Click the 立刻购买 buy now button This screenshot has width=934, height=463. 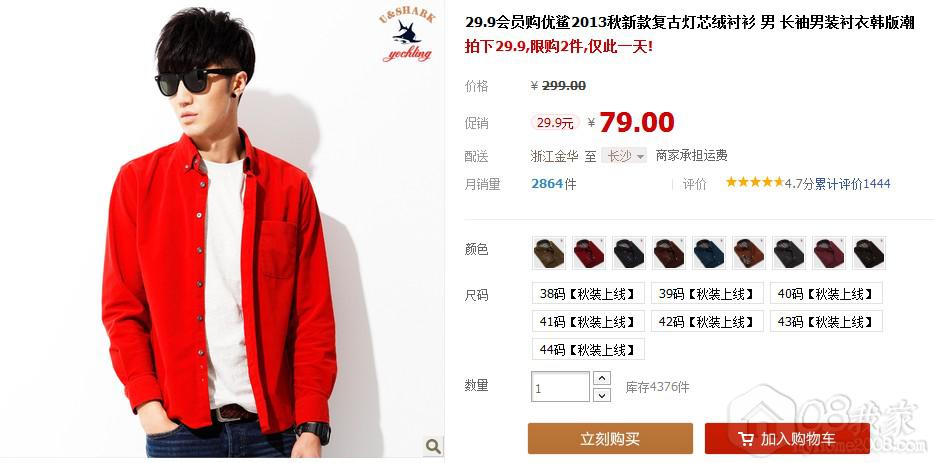(610, 439)
